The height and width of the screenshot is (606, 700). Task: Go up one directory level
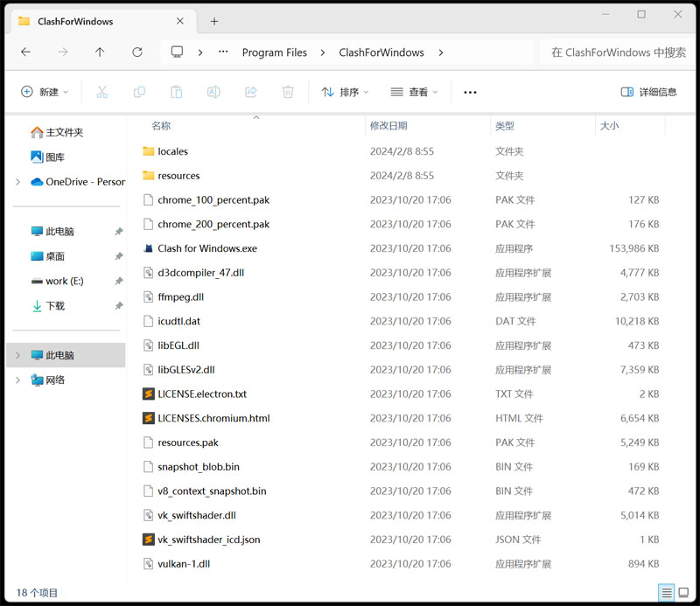(100, 52)
